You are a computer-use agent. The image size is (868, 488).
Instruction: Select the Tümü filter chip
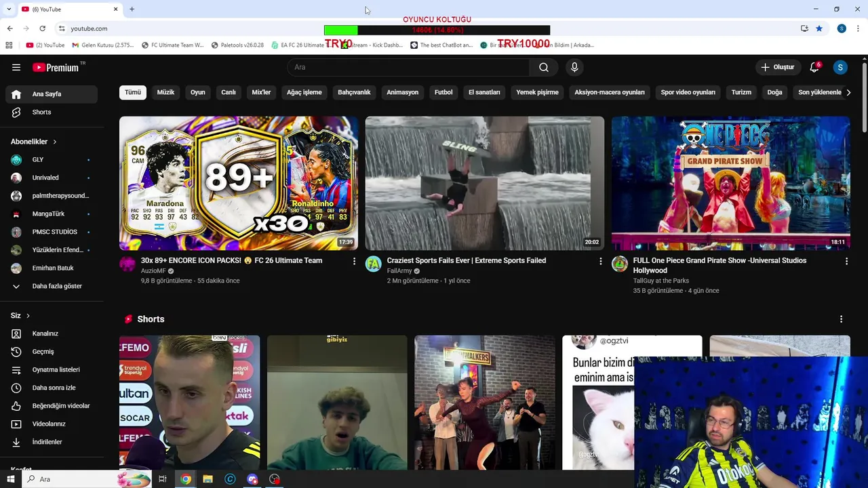tap(133, 92)
